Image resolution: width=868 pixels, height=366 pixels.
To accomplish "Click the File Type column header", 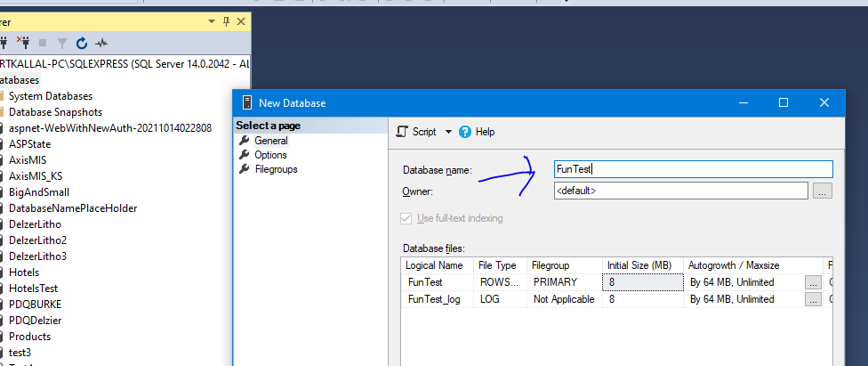I will [x=500, y=265].
